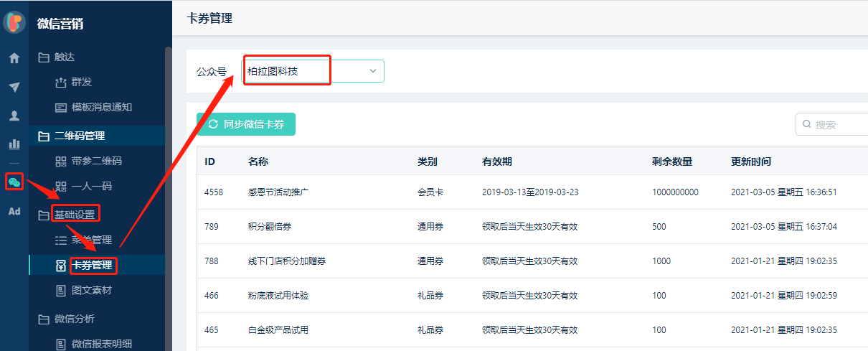Open the 公众号 dropdown 柏拉图科技
The height and width of the screenshot is (351, 868).
pos(313,71)
